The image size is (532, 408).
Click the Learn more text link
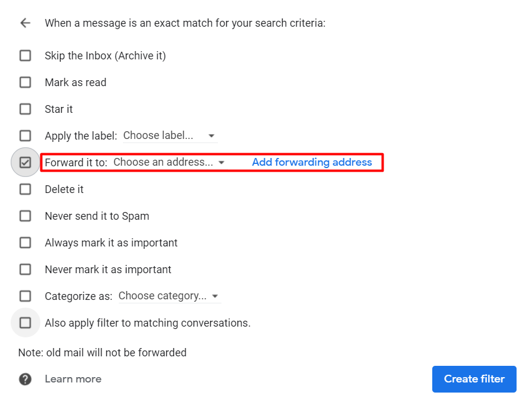coord(73,379)
